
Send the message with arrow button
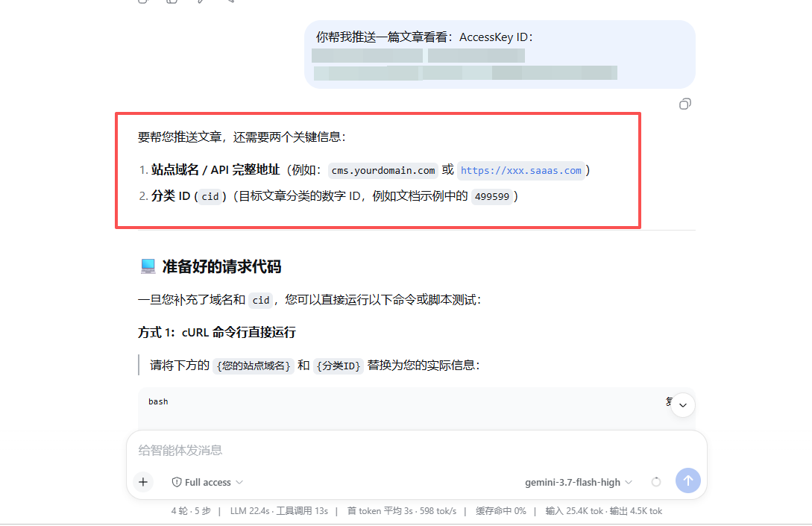tap(687, 481)
